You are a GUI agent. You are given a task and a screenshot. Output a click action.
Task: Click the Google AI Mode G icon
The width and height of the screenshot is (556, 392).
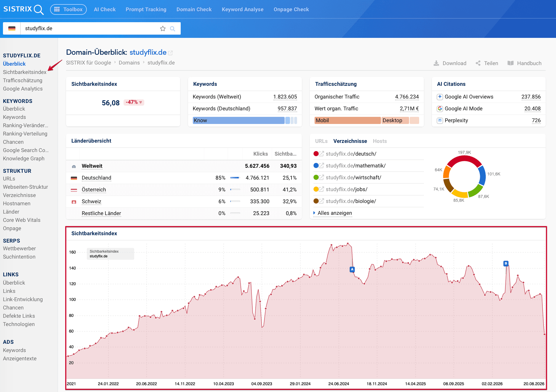440,109
